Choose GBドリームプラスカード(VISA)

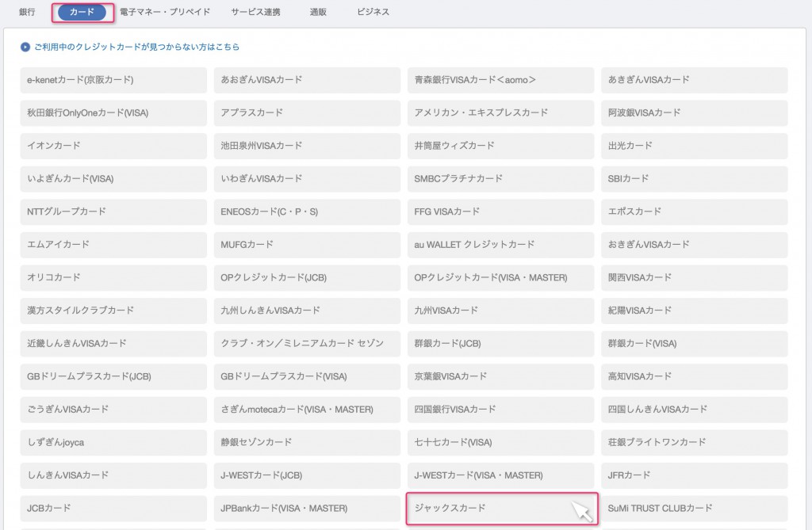[307, 377]
